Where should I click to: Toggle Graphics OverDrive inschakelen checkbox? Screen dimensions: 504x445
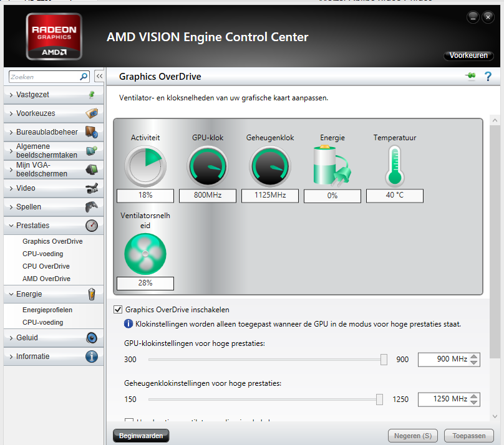point(118,310)
